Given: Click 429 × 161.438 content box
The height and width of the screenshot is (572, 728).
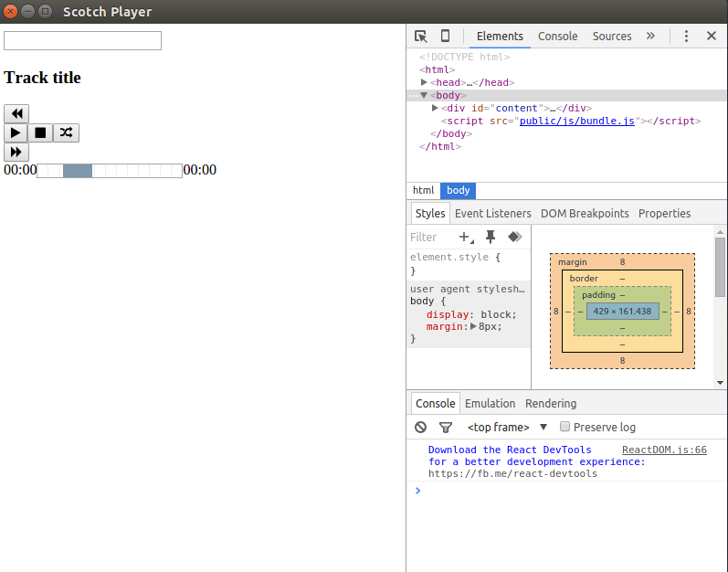Looking at the screenshot, I should tap(622, 311).
